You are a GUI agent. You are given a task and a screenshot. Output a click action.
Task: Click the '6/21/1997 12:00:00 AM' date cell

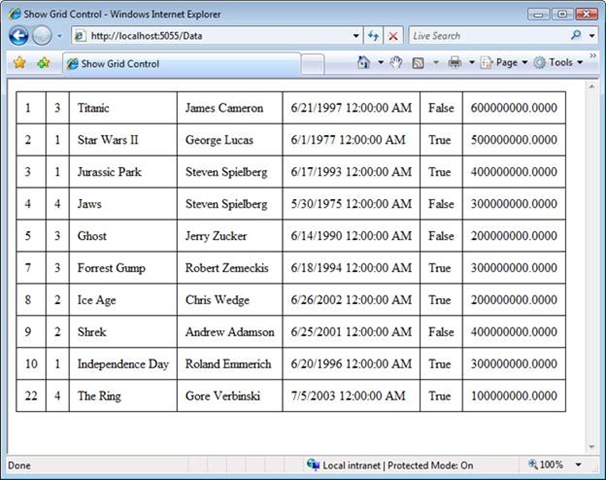[351, 108]
